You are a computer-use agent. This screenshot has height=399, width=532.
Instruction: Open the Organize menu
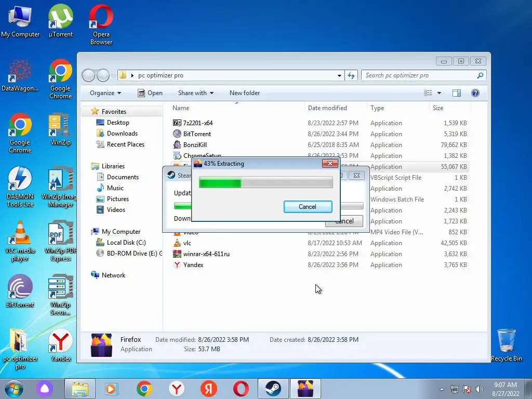pyautogui.click(x=105, y=93)
